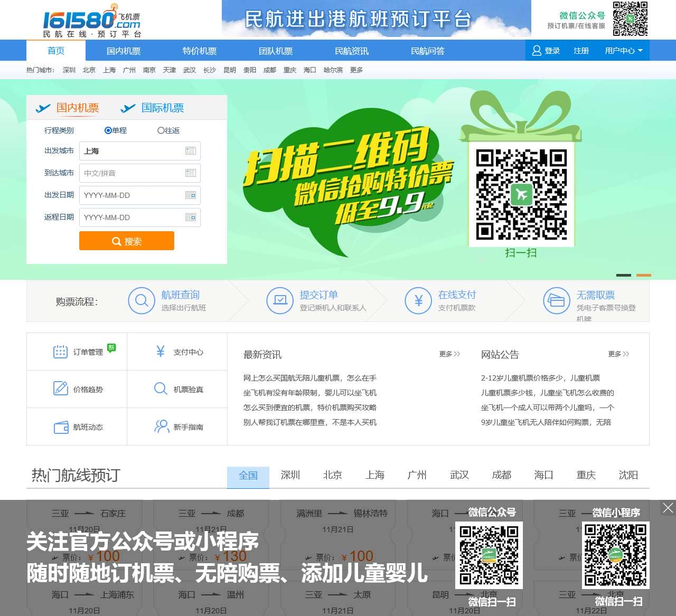Image resolution: width=676 pixels, height=616 pixels.
Task: Click the 161580 site logo
Action: click(92, 21)
